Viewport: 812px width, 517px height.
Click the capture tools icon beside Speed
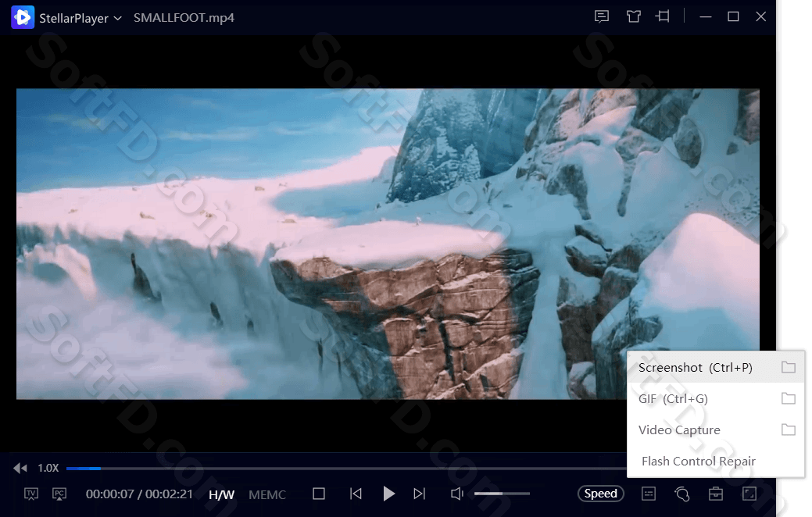point(682,494)
